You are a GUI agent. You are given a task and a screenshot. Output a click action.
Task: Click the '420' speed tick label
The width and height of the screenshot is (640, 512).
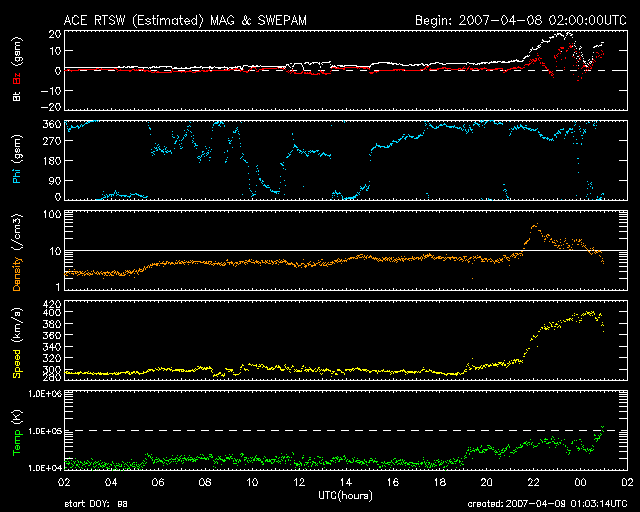click(54, 304)
